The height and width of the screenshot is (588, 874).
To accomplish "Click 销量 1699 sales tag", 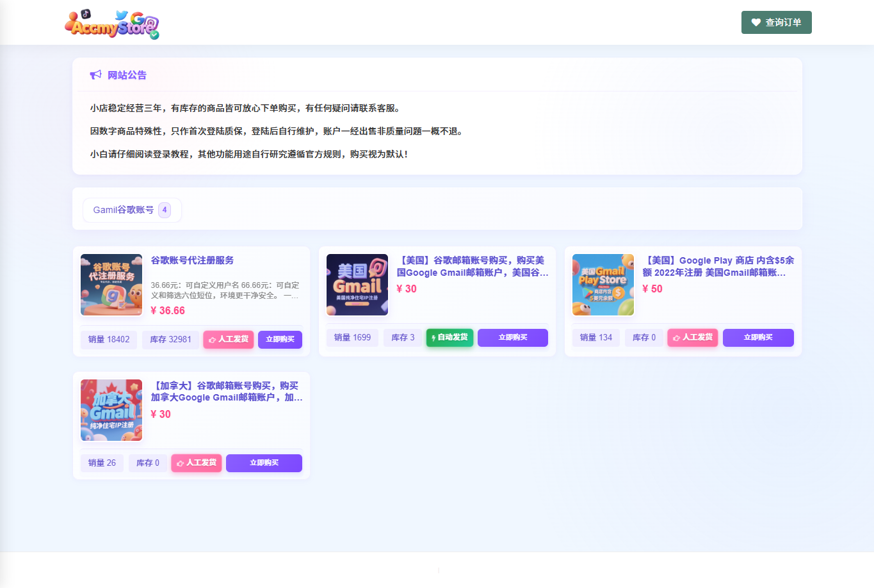I will 352,337.
